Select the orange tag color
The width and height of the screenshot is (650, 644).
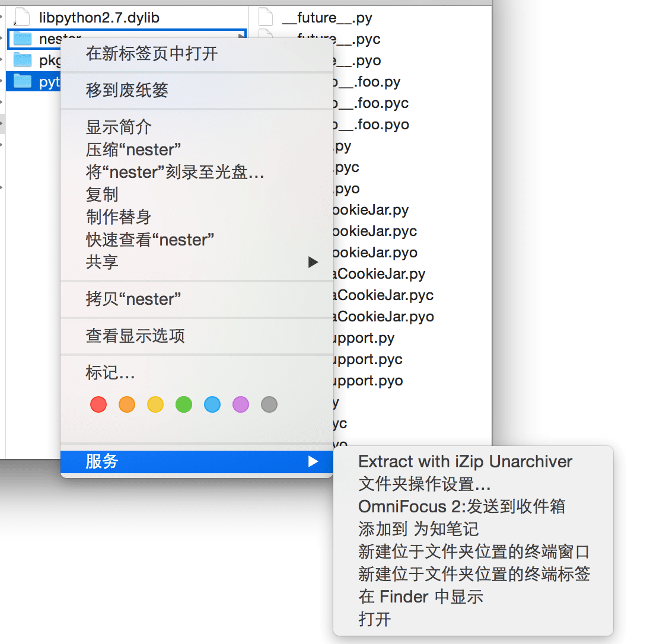[x=127, y=405]
